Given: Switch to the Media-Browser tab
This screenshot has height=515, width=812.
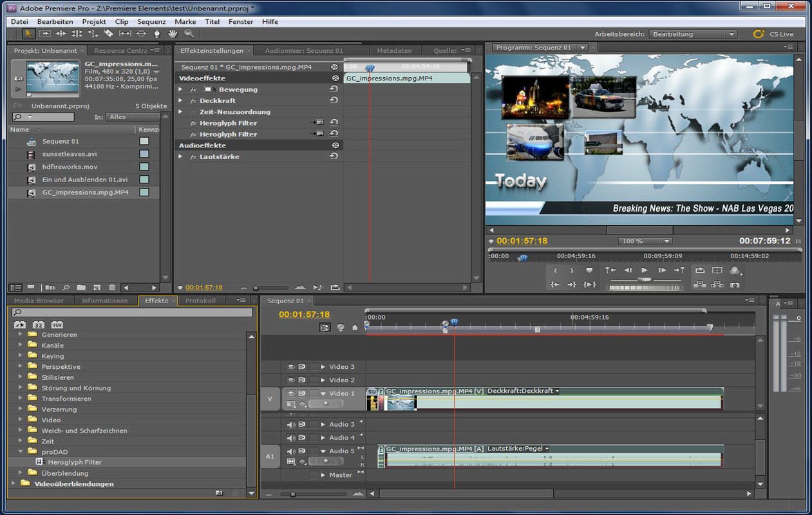Looking at the screenshot, I should 39,301.
